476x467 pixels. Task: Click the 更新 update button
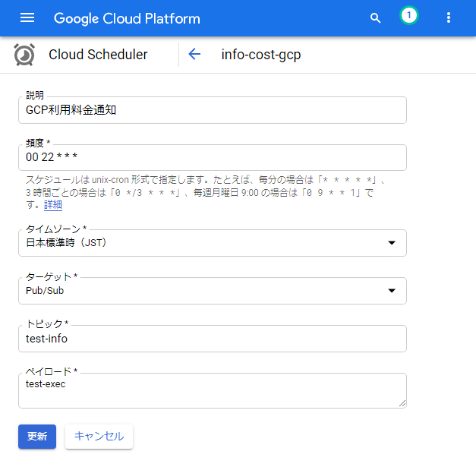[x=37, y=437]
